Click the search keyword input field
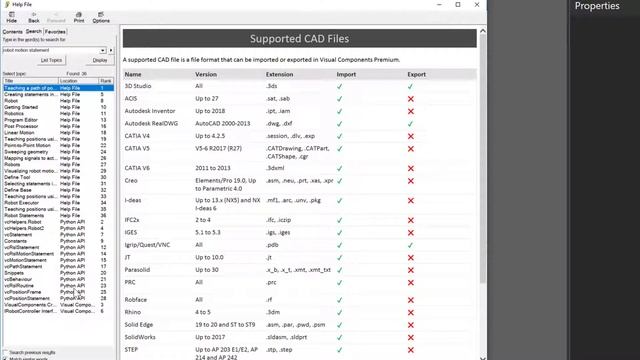The width and height of the screenshot is (640, 360). 51,50
